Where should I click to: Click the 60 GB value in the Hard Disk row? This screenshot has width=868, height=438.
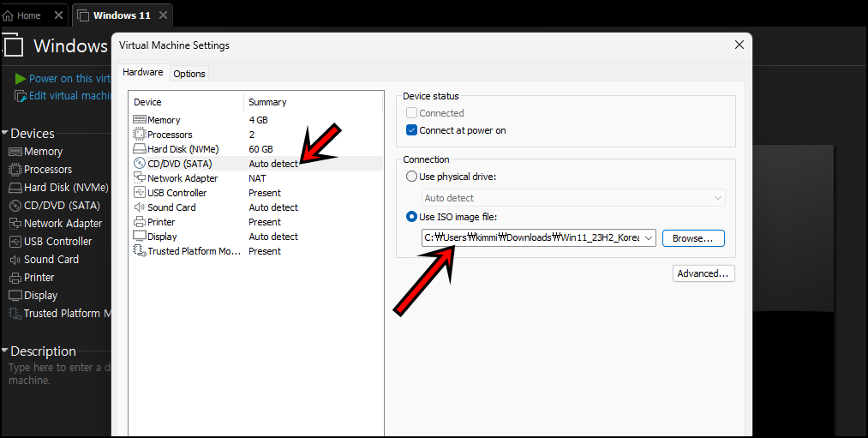pos(260,149)
